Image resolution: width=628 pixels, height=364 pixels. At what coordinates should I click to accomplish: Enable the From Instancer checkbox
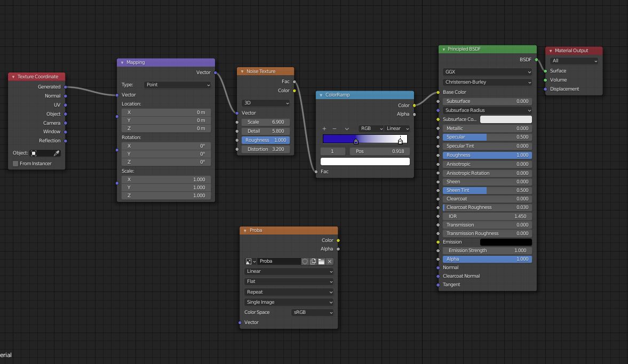15,164
